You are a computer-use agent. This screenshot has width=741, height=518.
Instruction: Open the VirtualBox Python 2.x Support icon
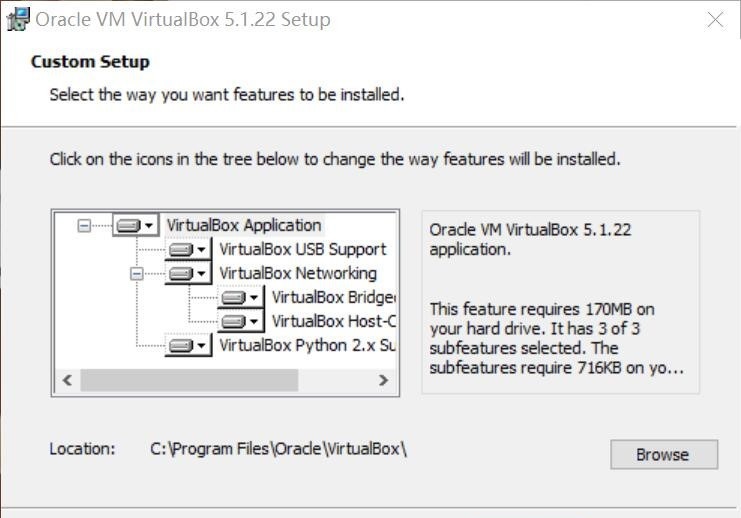188,346
